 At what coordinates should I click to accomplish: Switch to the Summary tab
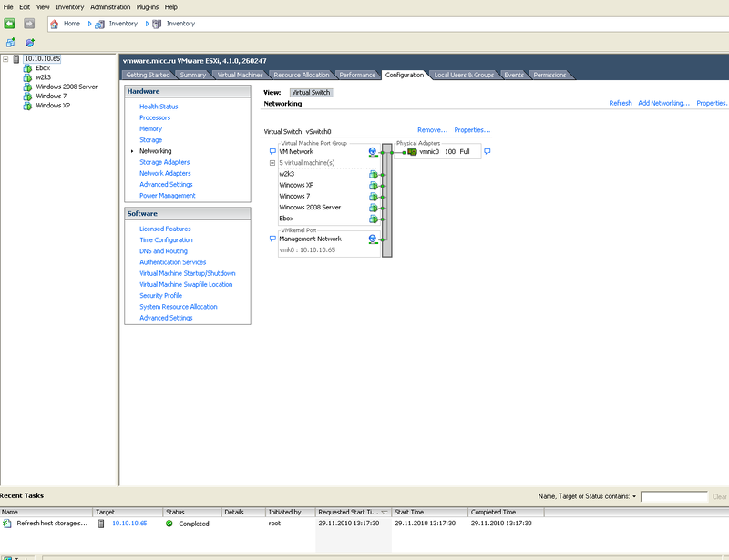(193, 75)
